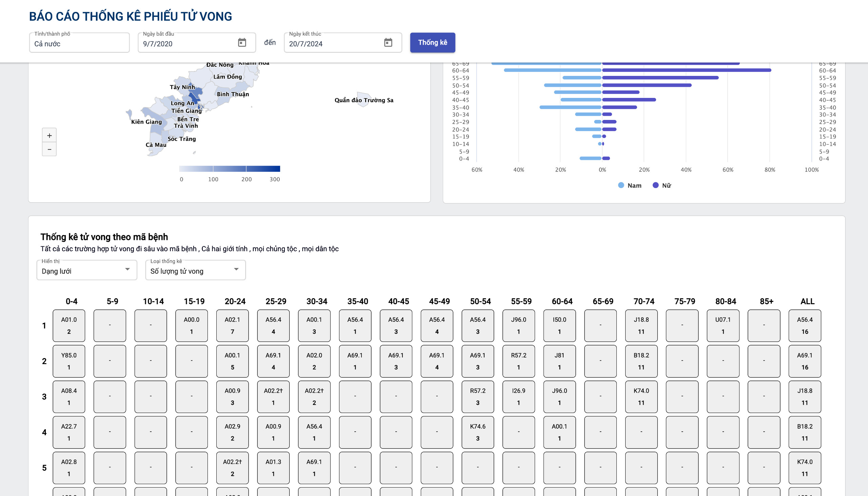Click the A01.0 cell in column 0-4
Screen dimensions: 868x496
(x=68, y=325)
